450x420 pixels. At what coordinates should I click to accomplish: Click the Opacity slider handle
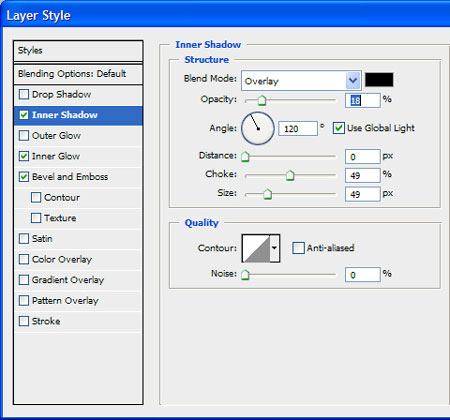(x=262, y=100)
